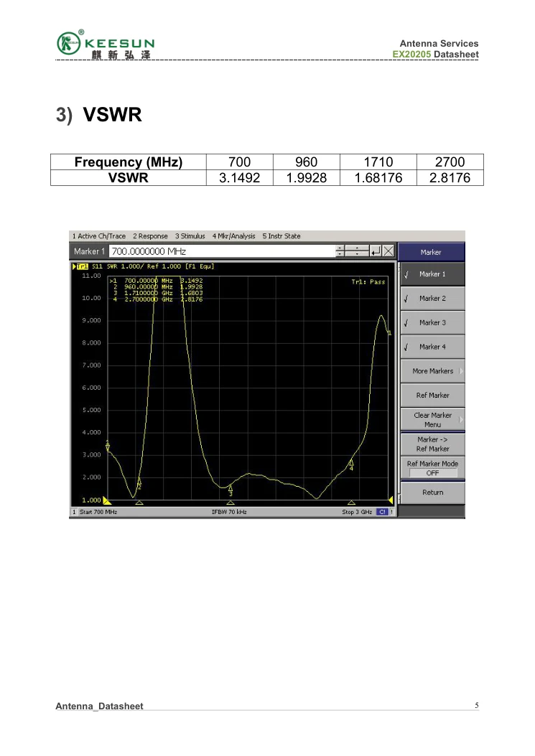The width and height of the screenshot is (535, 756).
Task: Toggle Marker 2 softkey
Action: pos(433,299)
